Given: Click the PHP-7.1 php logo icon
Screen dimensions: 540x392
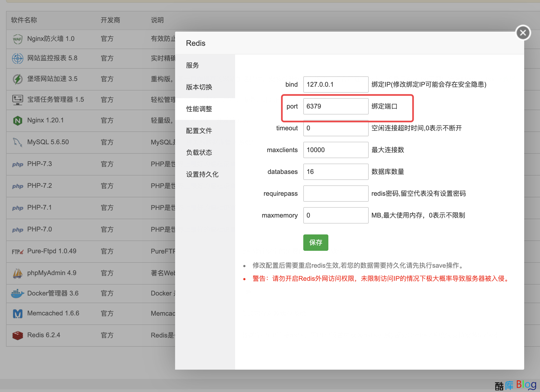Looking at the screenshot, I should pos(17,208).
